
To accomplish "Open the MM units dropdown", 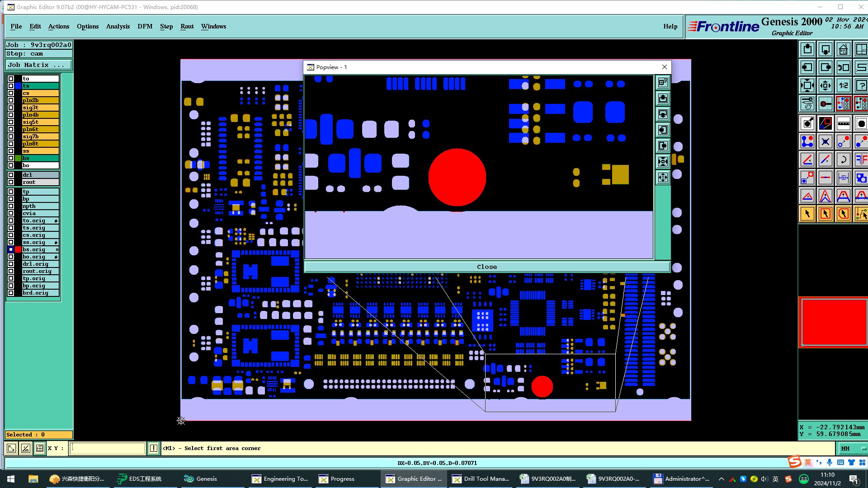I will coord(852,448).
